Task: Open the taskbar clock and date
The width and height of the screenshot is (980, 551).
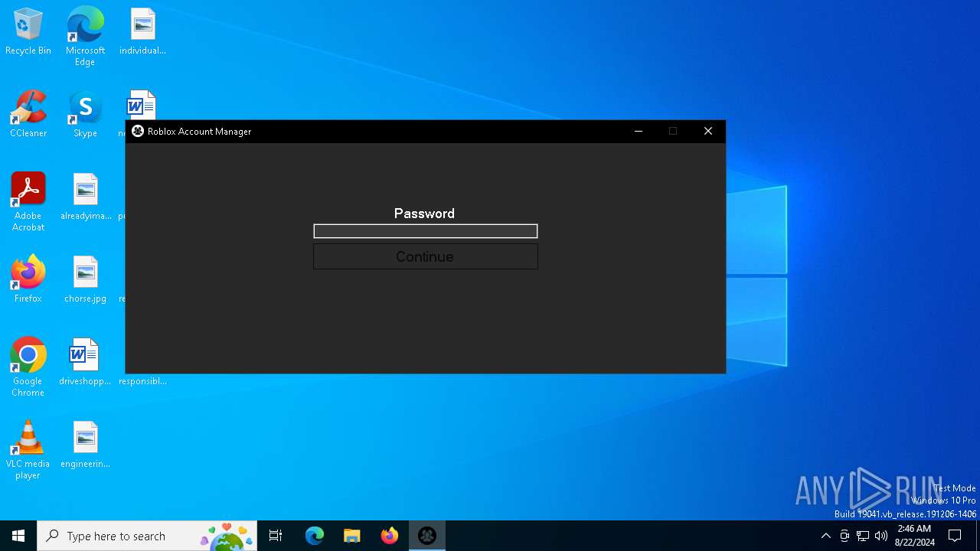Action: (914, 536)
